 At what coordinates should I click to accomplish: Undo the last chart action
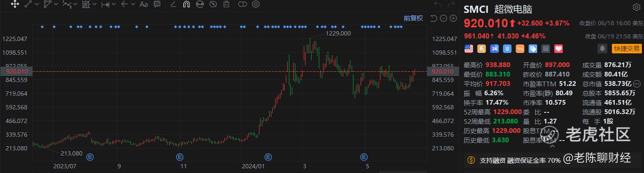437,5
